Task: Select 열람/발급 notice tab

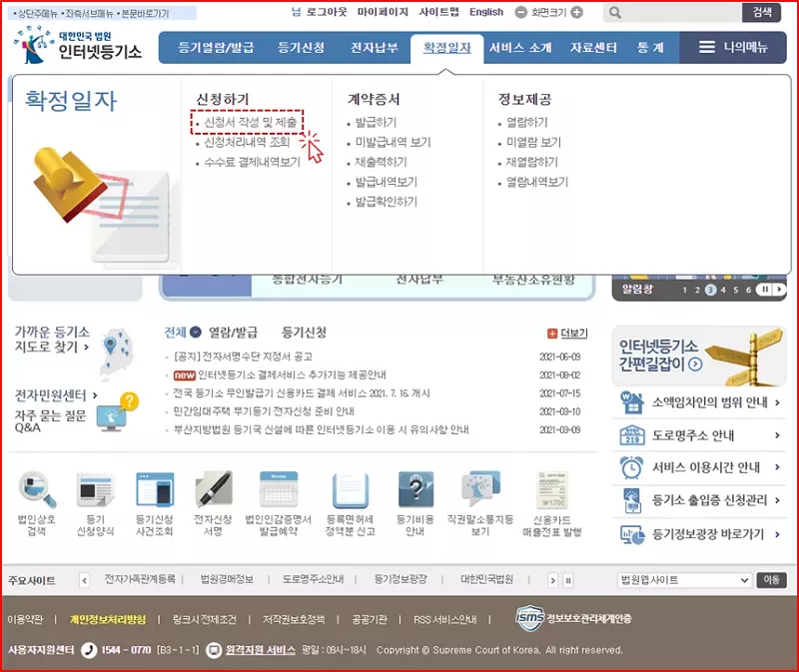Action: point(234,333)
